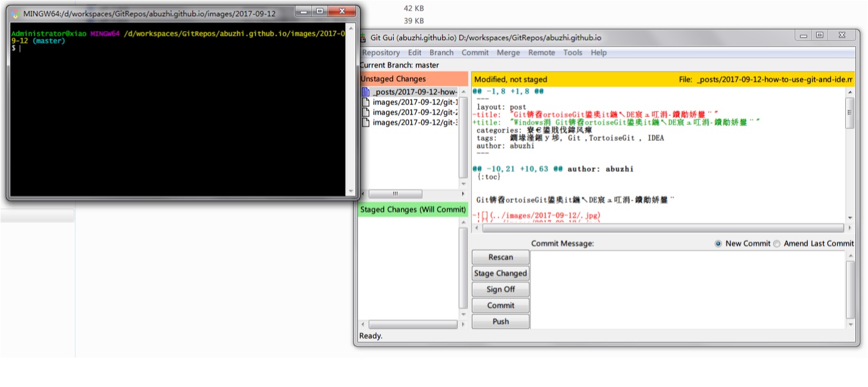
Task: Click file icon next to images/2017-09-12/git-1
Action: (x=366, y=102)
